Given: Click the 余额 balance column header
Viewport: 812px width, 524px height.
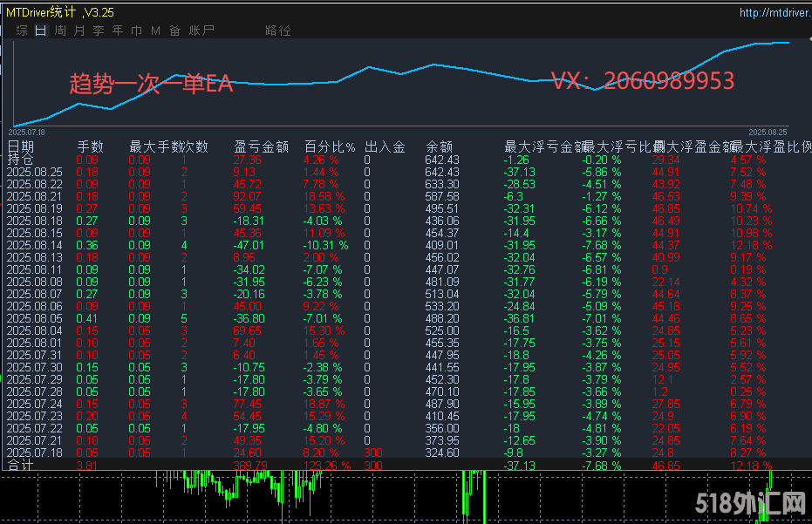Looking at the screenshot, I should [x=439, y=146].
